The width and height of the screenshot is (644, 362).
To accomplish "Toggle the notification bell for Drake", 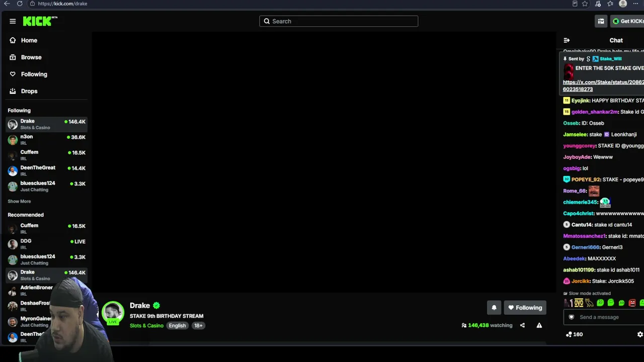I will tap(494, 308).
